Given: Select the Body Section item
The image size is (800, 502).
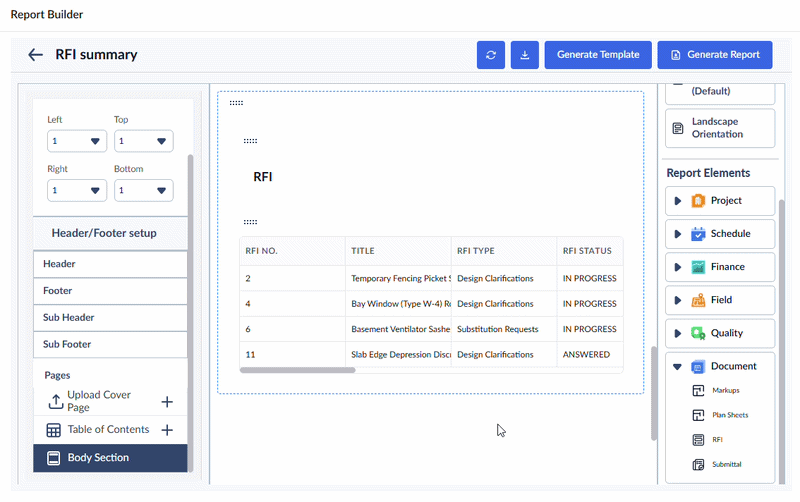Looking at the screenshot, I should click(110, 458).
